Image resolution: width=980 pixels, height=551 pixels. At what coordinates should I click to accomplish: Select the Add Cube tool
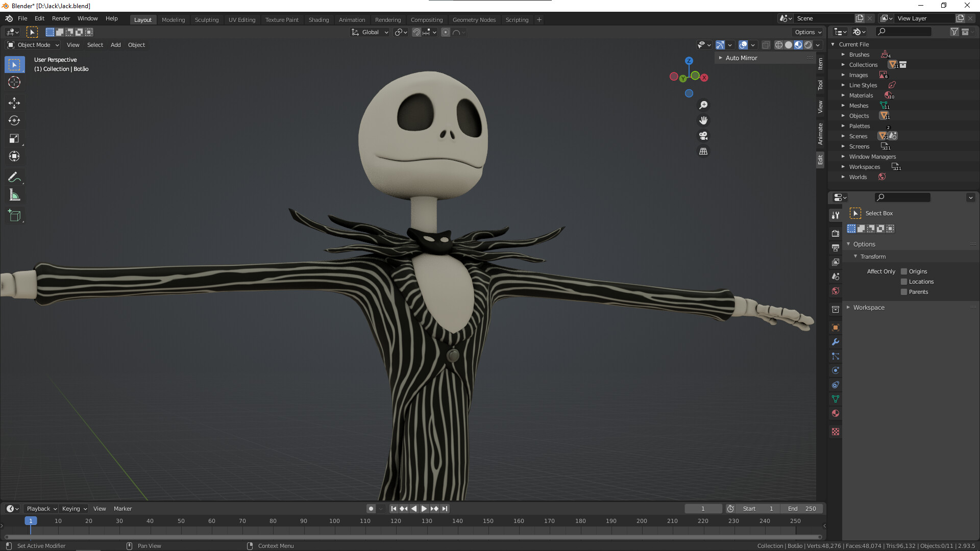pos(14,216)
